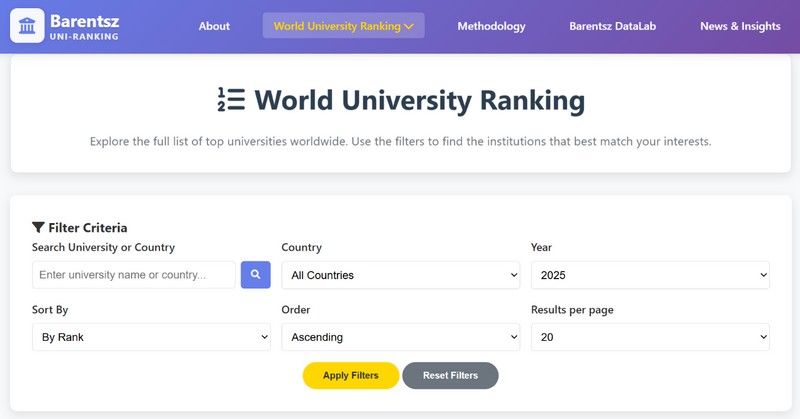Click the magnifying glass search button
The width and height of the screenshot is (800, 419).
[256, 275]
